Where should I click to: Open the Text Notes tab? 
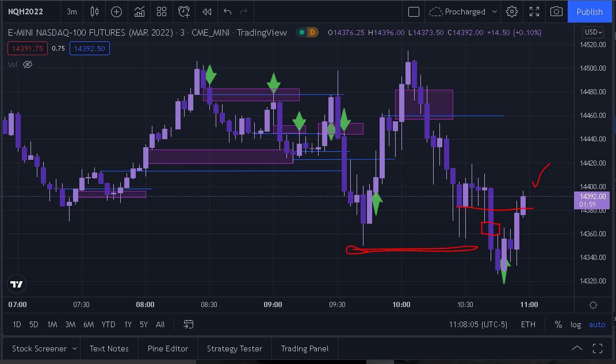[x=109, y=348]
